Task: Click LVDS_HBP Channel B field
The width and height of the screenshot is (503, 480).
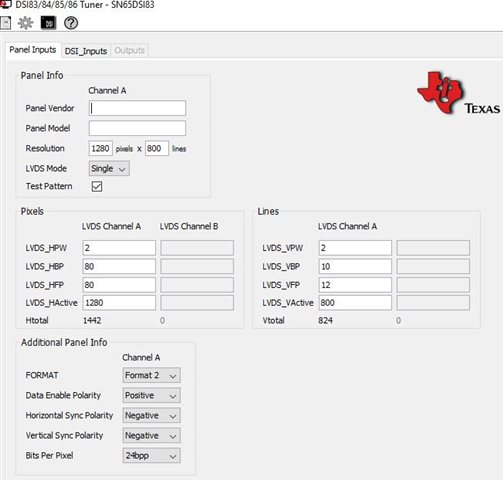Action: (197, 266)
